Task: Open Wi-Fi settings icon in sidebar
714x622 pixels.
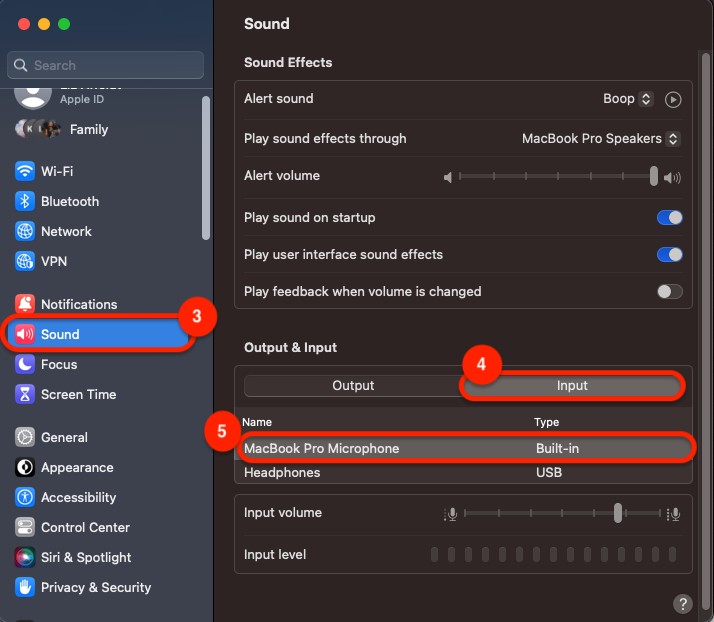Action: (25, 171)
